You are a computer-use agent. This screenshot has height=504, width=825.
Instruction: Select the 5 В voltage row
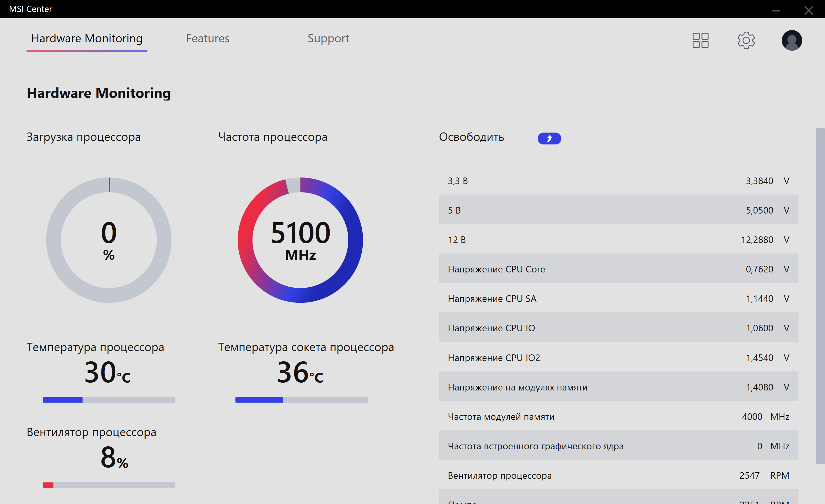point(618,210)
